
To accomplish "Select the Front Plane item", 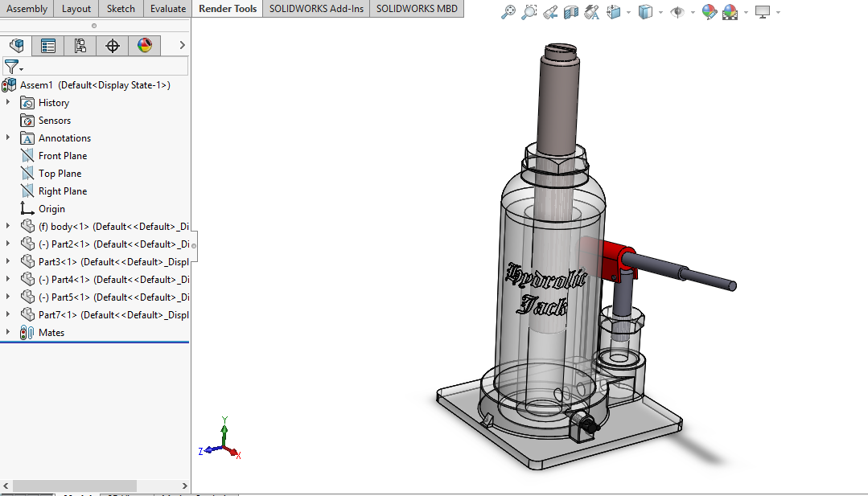I will pos(62,155).
